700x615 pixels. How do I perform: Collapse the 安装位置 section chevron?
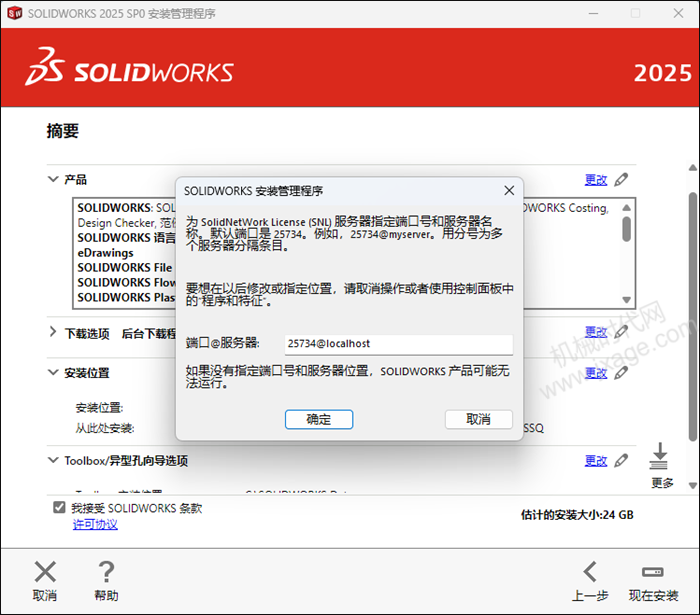point(53,372)
